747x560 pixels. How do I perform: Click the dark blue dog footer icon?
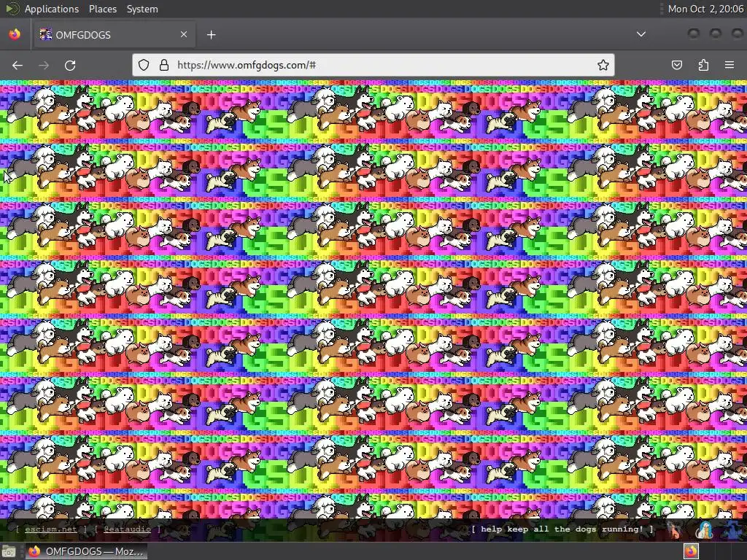[x=734, y=529]
